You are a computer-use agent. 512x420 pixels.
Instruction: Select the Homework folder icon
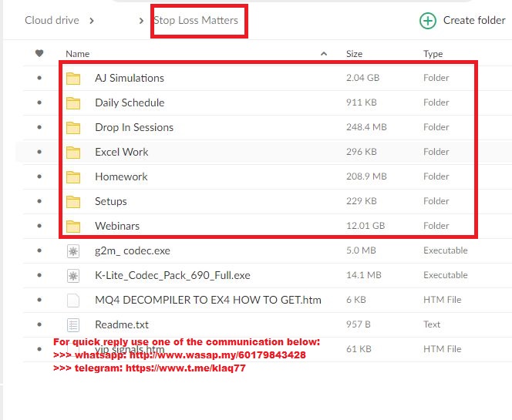pyautogui.click(x=73, y=177)
